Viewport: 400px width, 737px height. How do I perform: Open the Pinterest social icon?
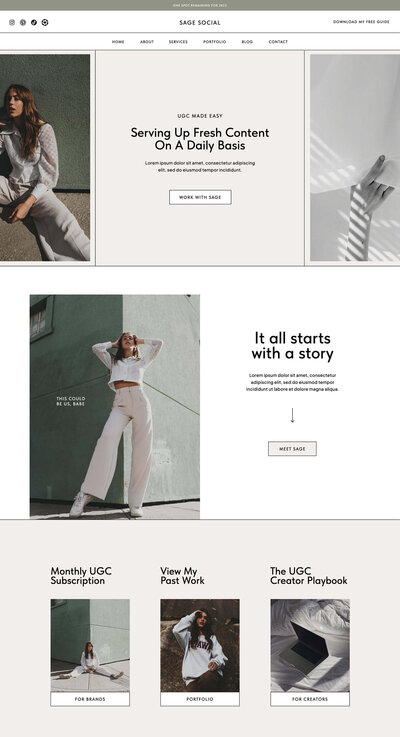pyautogui.click(x=23, y=22)
